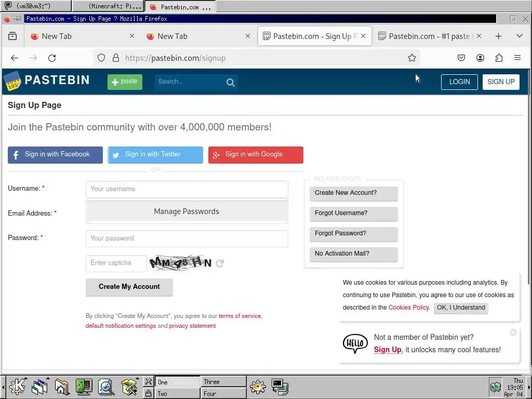Open the settings gear panel icon

(x=258, y=387)
